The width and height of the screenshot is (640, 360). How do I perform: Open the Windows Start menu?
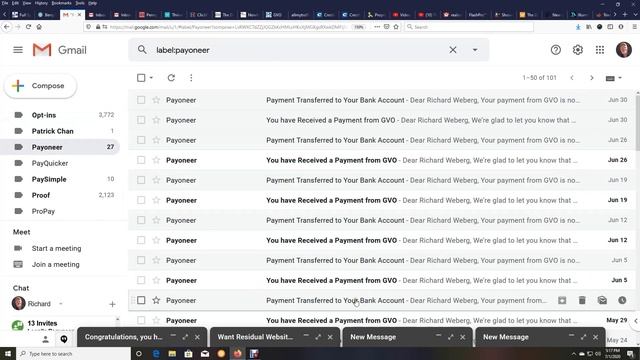(8, 353)
